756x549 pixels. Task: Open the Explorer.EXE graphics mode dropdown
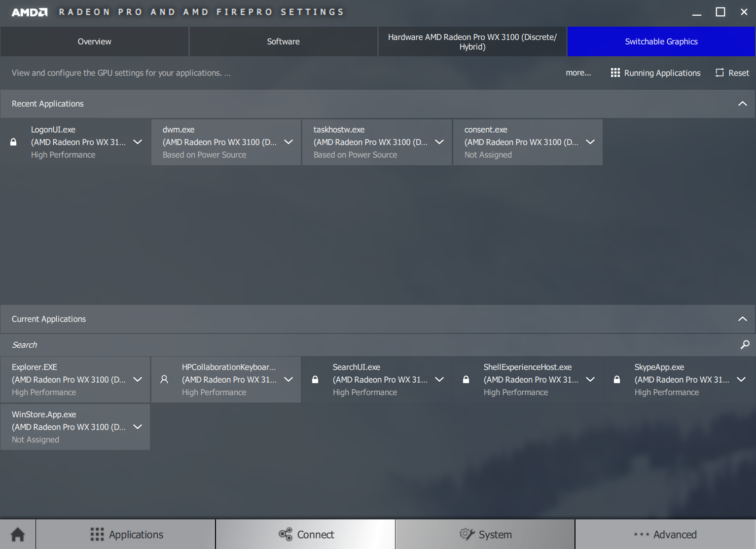(x=138, y=380)
